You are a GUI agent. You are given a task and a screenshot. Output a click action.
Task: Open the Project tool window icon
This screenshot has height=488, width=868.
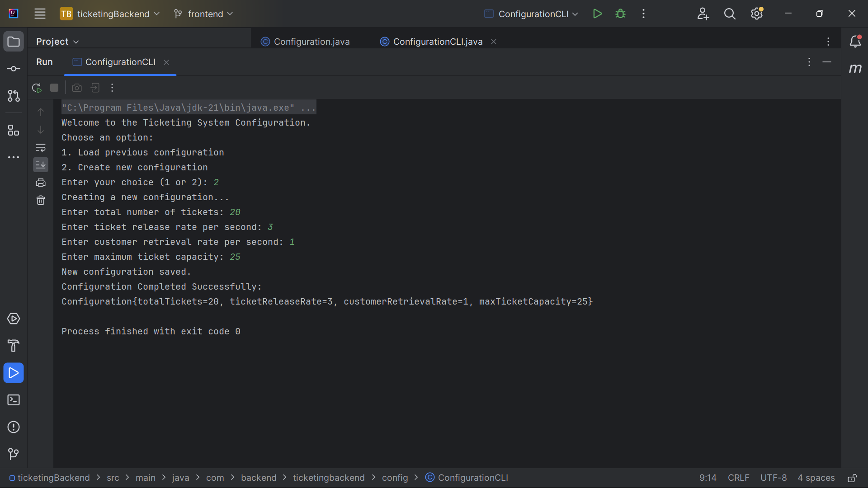(14, 42)
